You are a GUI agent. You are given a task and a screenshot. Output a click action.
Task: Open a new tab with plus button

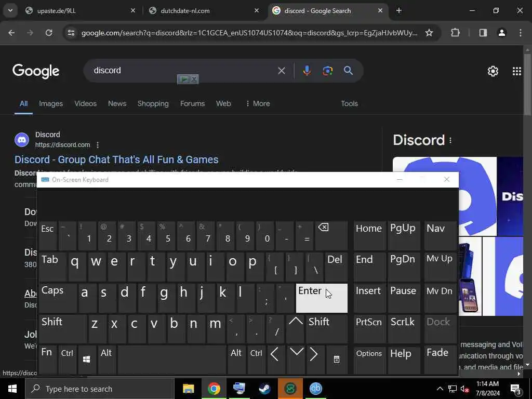coord(399,10)
